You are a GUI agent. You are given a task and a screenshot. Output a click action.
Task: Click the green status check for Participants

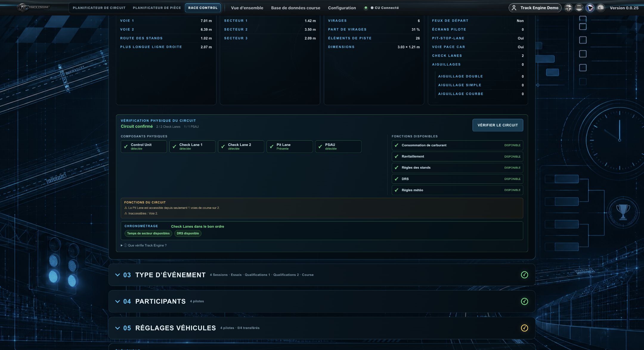tap(524, 301)
